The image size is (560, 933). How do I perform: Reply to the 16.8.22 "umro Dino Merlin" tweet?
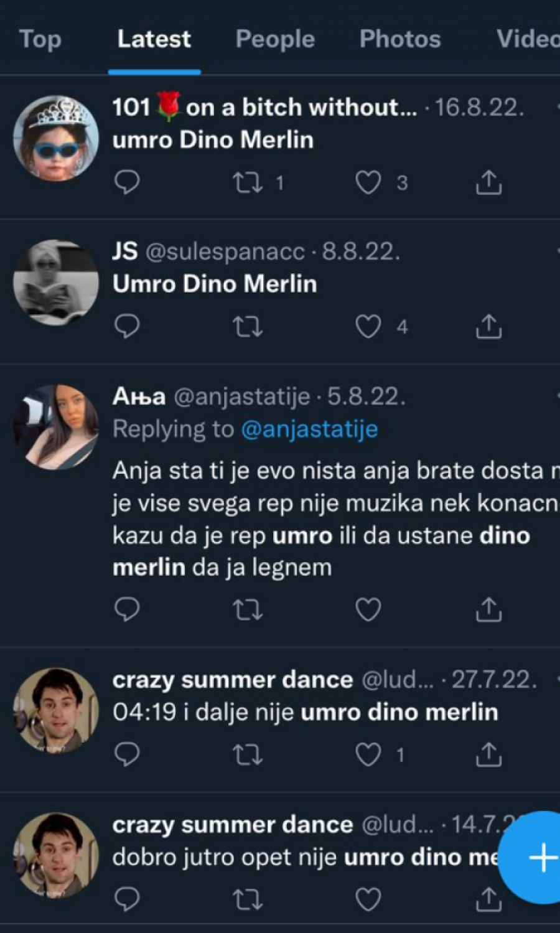point(128,182)
